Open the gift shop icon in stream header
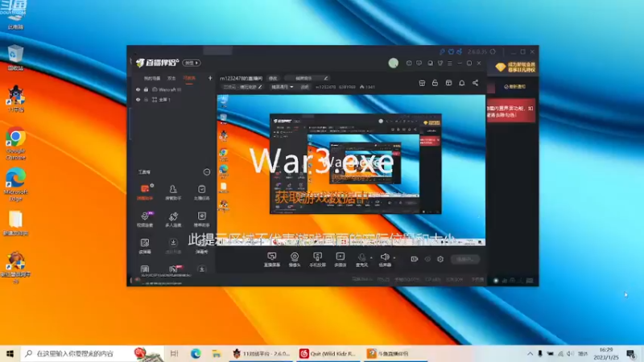This screenshot has width=644, height=362. [x=422, y=83]
